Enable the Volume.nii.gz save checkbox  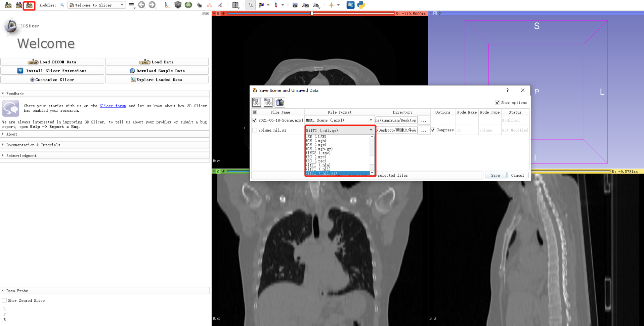coord(254,130)
